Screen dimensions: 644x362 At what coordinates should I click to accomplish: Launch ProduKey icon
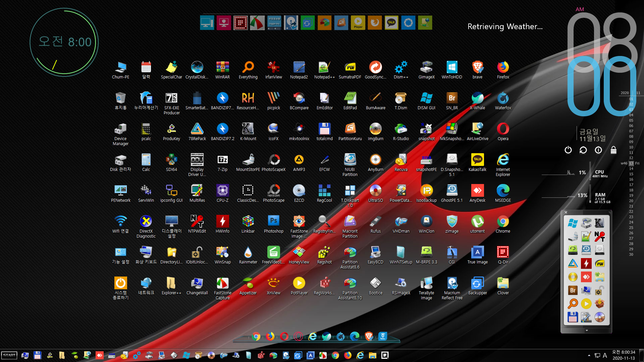171,132
